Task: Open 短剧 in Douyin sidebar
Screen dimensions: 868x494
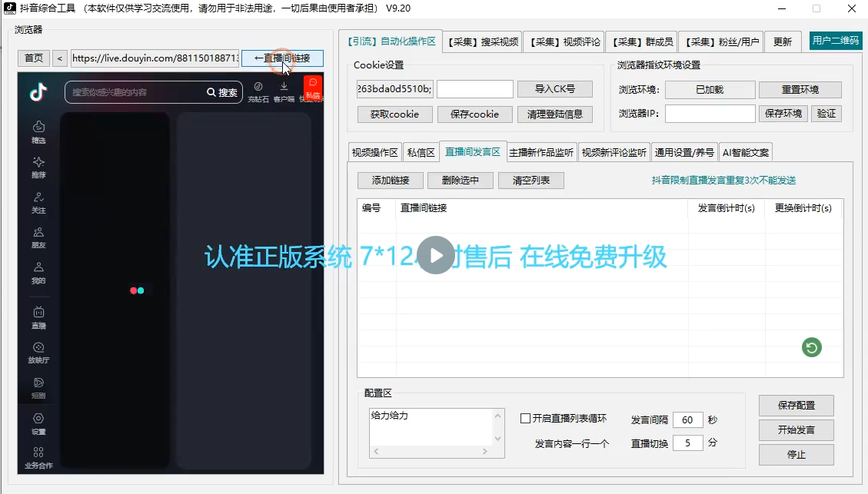Action: [38, 388]
